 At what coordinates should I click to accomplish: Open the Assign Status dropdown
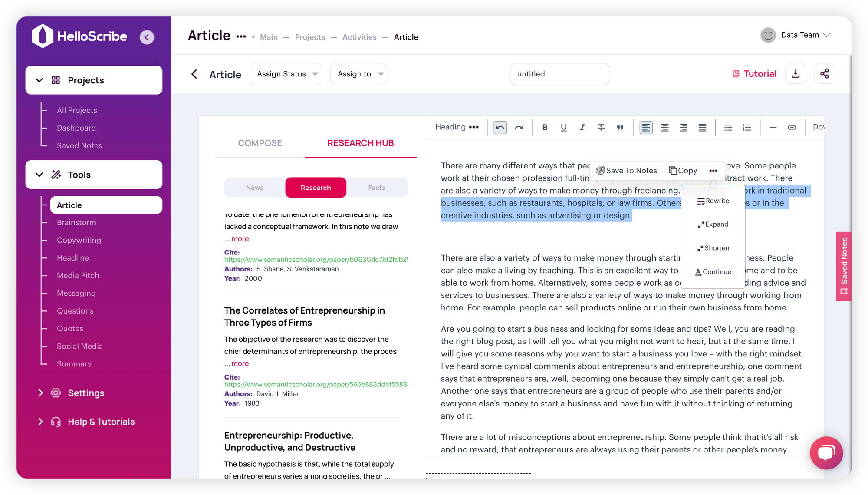click(x=286, y=74)
